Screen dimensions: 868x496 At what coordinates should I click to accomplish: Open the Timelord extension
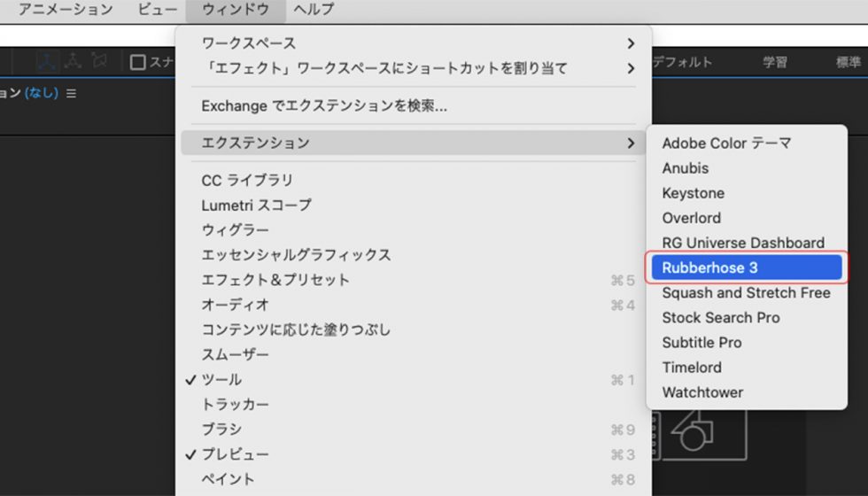coord(747,367)
